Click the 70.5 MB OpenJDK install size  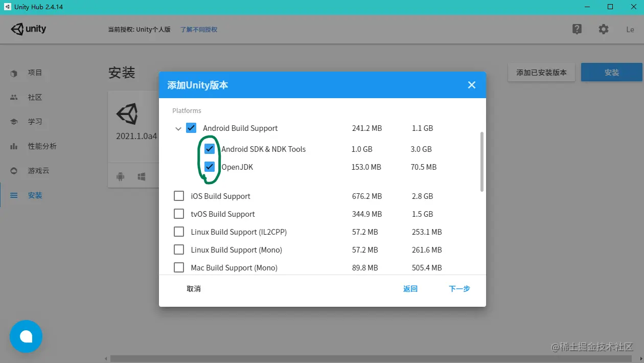point(424,167)
